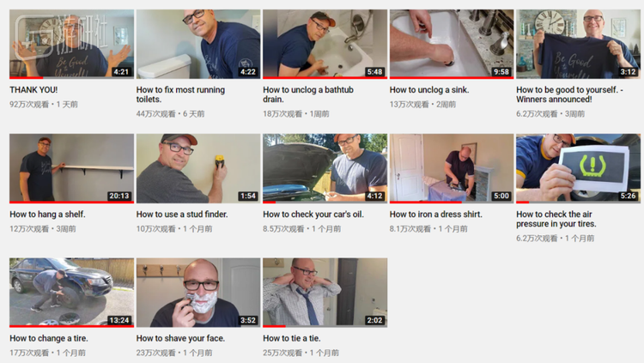
Task: Open the change a tire video thumbnail
Action: click(x=71, y=293)
